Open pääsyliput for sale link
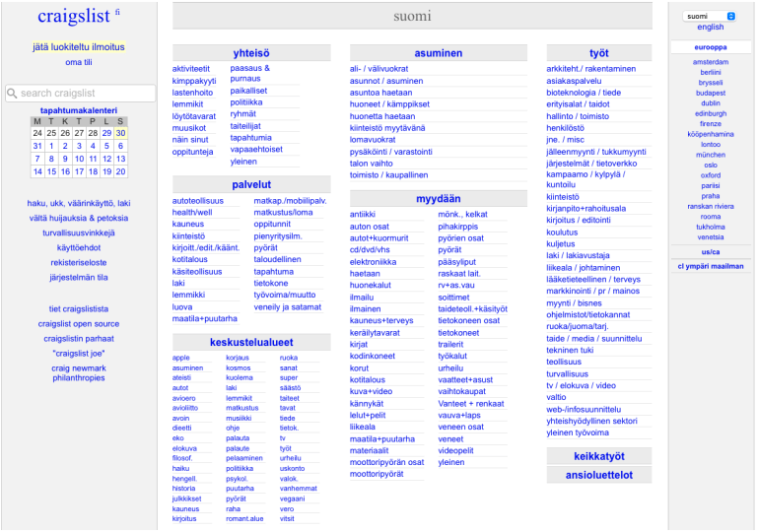This screenshot has width=757, height=532. coord(456,262)
